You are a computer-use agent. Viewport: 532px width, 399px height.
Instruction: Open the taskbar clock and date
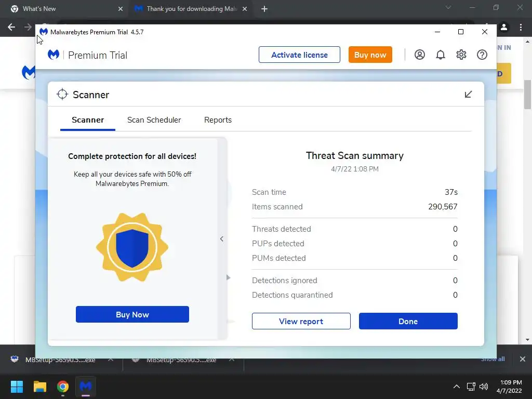pos(509,387)
